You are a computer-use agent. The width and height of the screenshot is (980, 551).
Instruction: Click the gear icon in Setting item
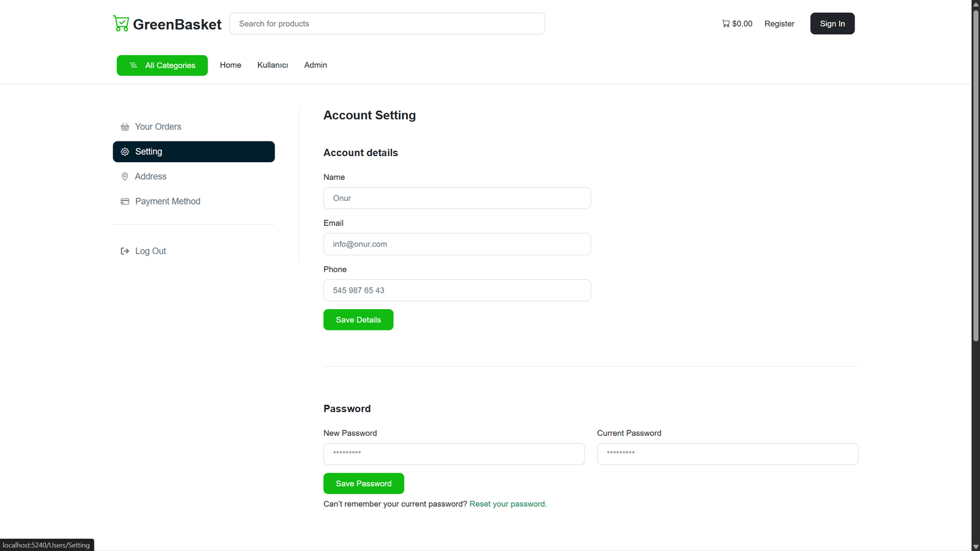pyautogui.click(x=125, y=152)
